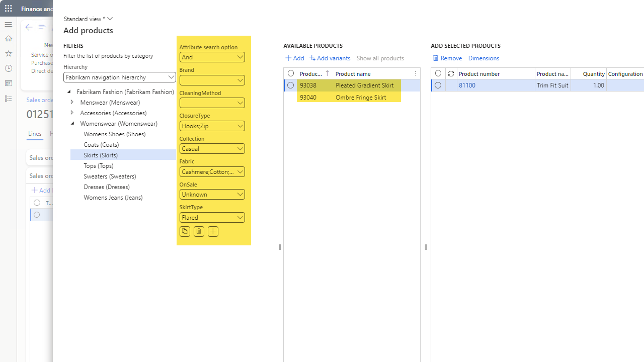Open Modules list icon in sidebar
Screen dimensions: 644x362
click(9, 99)
